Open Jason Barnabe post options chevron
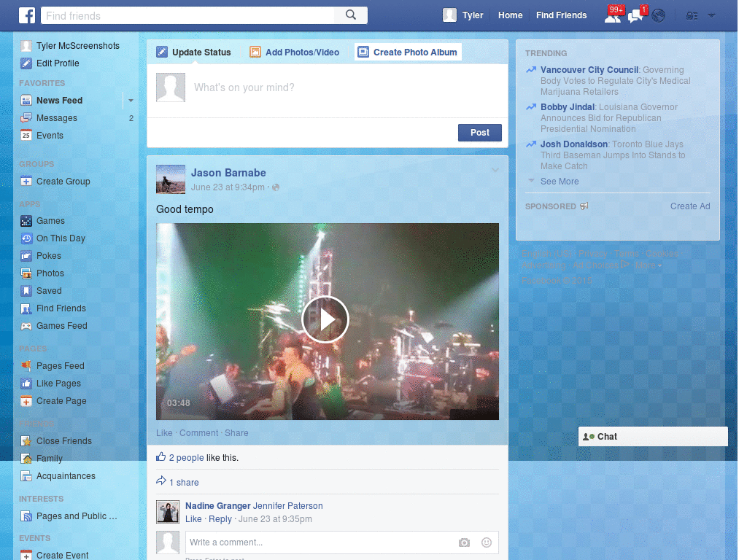This screenshot has width=747, height=560. coord(495,170)
